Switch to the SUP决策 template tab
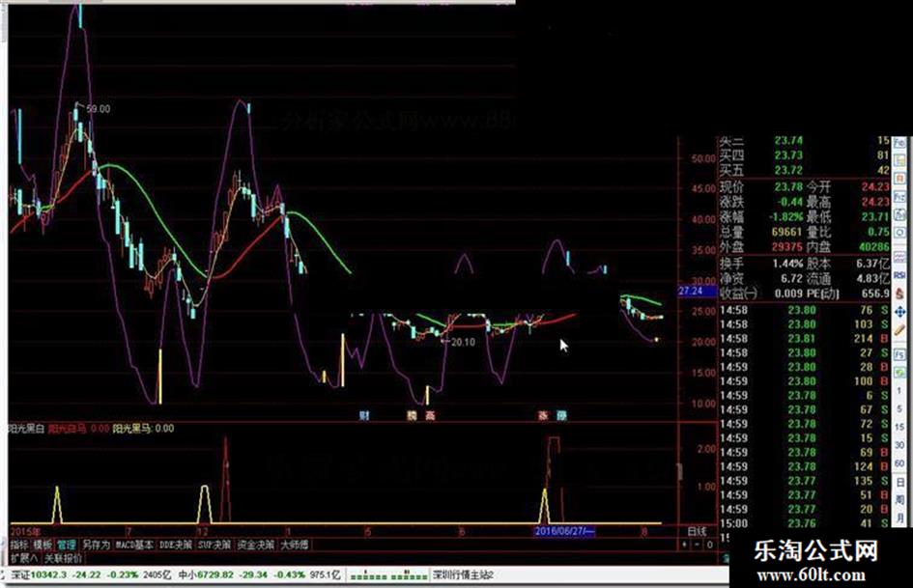This screenshot has width=913, height=588. pos(214,545)
